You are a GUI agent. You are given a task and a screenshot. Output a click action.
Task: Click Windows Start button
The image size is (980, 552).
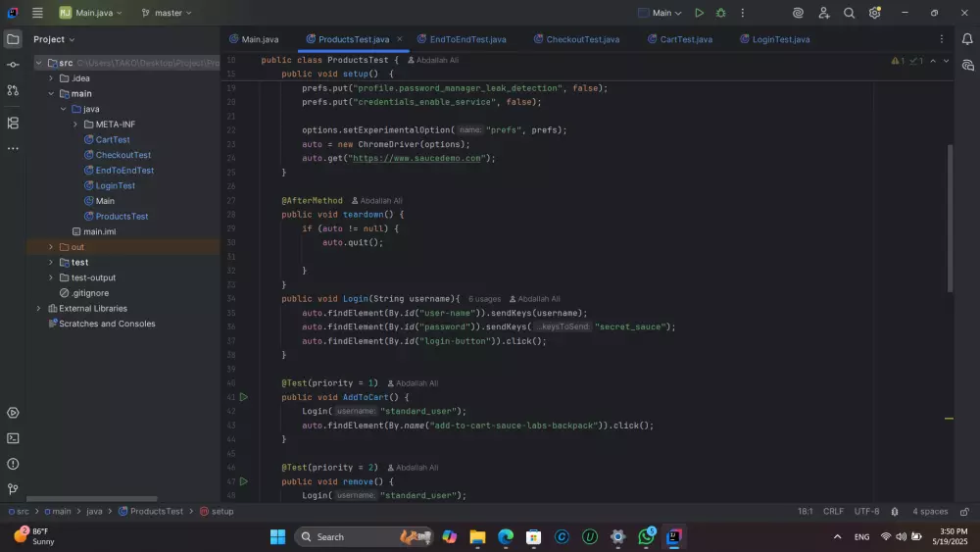pos(277,536)
